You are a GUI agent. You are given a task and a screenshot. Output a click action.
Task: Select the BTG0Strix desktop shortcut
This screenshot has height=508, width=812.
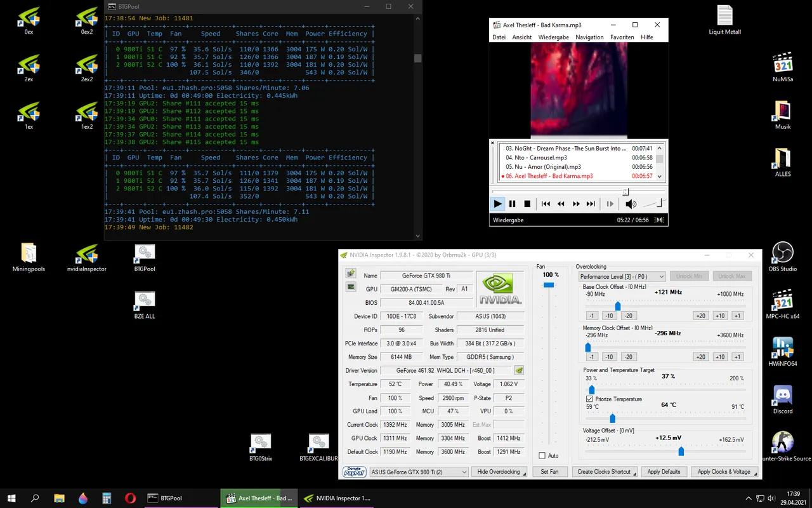(x=261, y=446)
